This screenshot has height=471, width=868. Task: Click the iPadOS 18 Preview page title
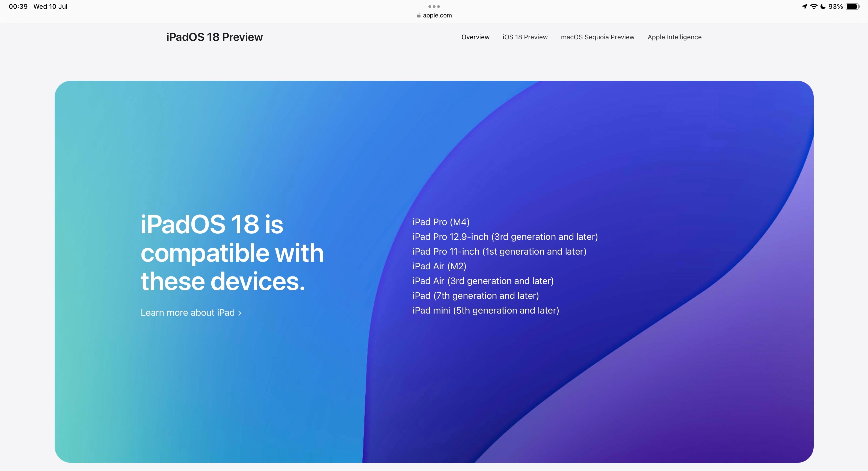[x=214, y=37]
